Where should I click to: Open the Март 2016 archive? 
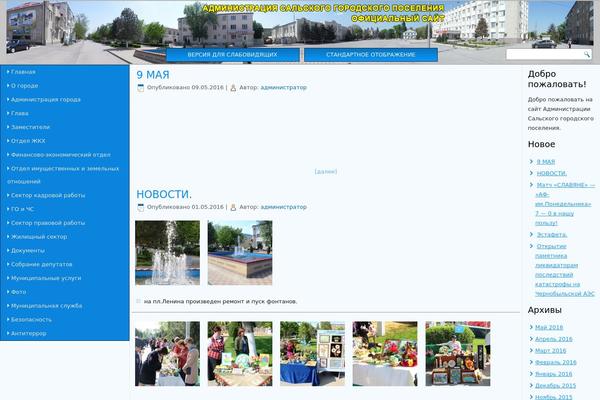[551, 351]
